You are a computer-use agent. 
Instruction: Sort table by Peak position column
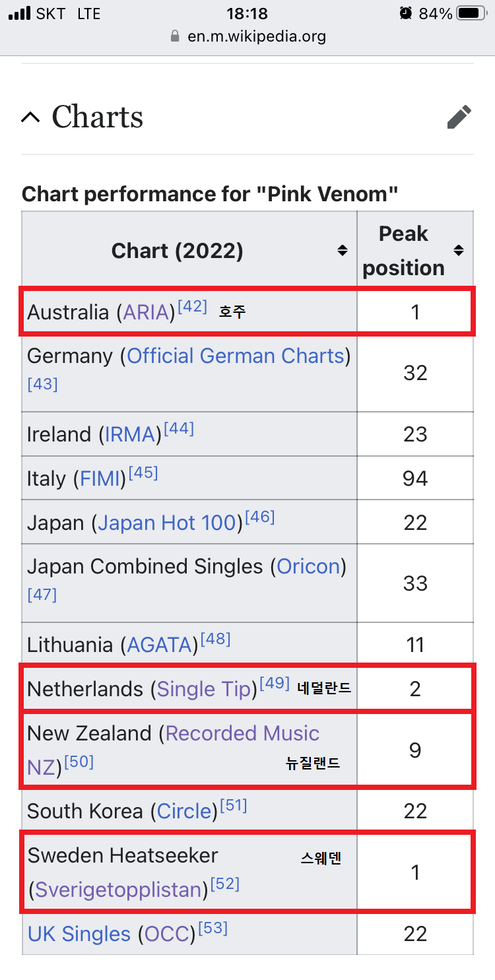459,251
